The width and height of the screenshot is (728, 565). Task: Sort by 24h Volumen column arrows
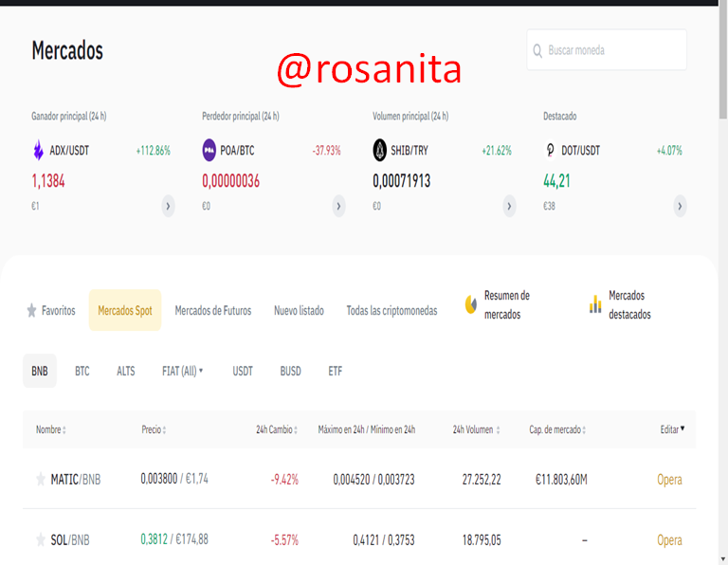point(498,429)
